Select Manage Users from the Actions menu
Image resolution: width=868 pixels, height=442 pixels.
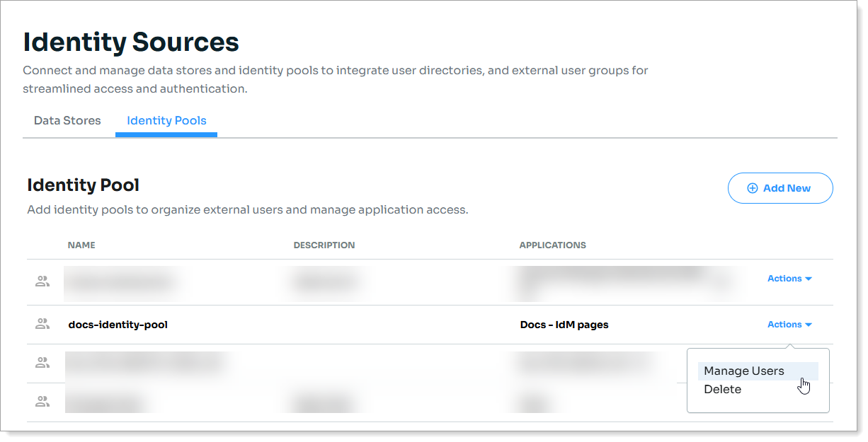click(x=743, y=371)
